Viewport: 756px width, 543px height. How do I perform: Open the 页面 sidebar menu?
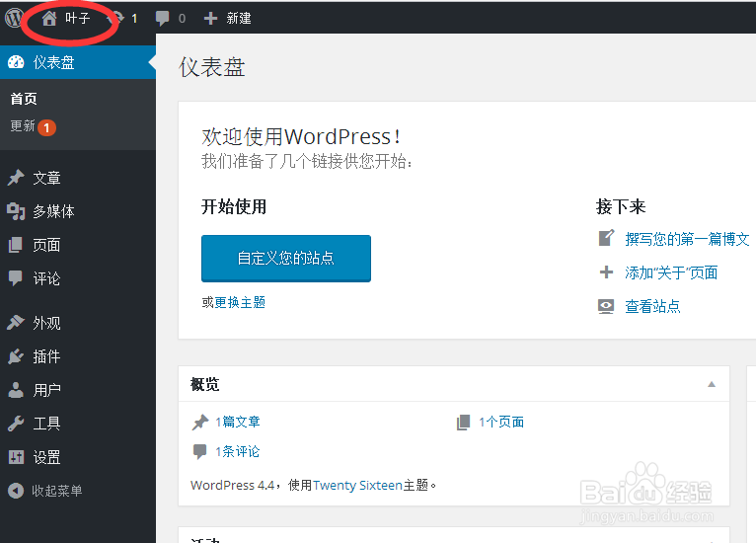[46, 245]
